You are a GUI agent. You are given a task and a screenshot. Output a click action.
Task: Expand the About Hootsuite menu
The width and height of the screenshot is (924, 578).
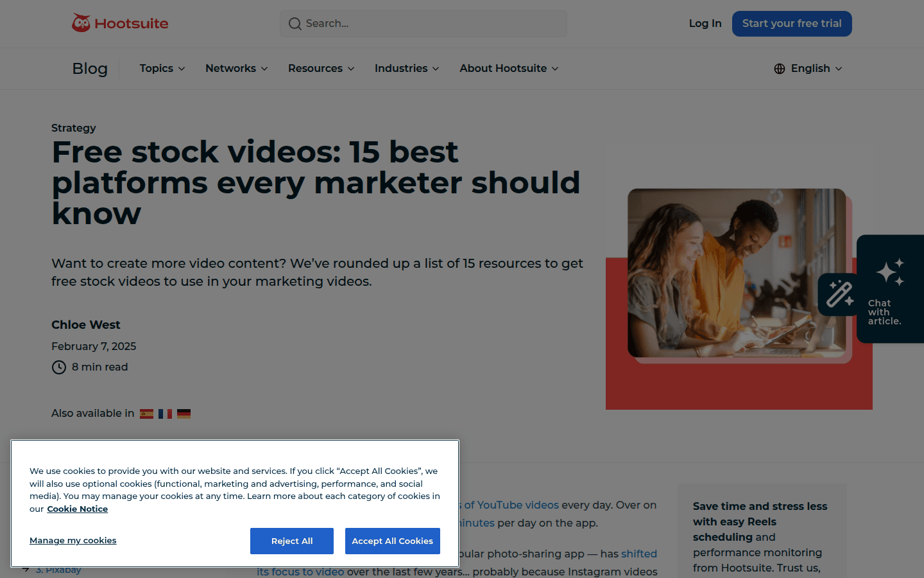(x=509, y=69)
